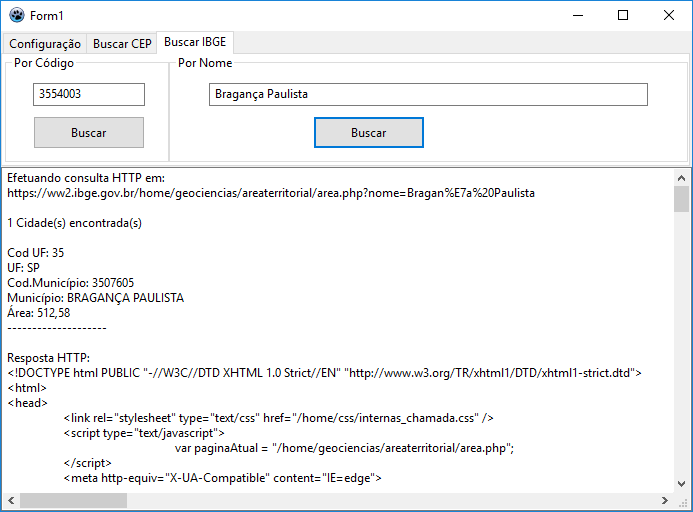Click the 'var paginaAtual' line
Viewport: 693px width, 512px height.
pos(344,448)
